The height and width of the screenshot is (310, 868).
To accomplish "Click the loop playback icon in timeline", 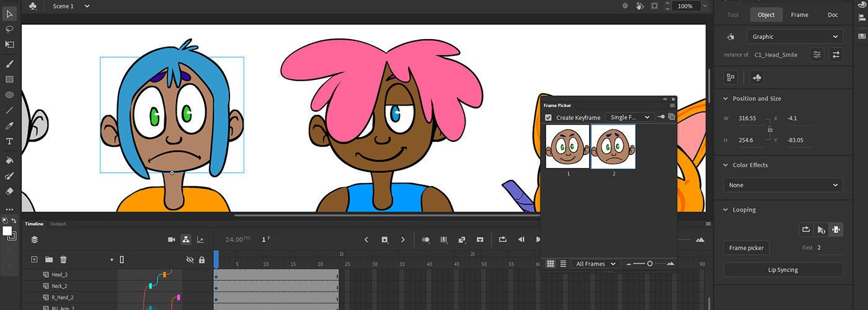I will pos(503,240).
